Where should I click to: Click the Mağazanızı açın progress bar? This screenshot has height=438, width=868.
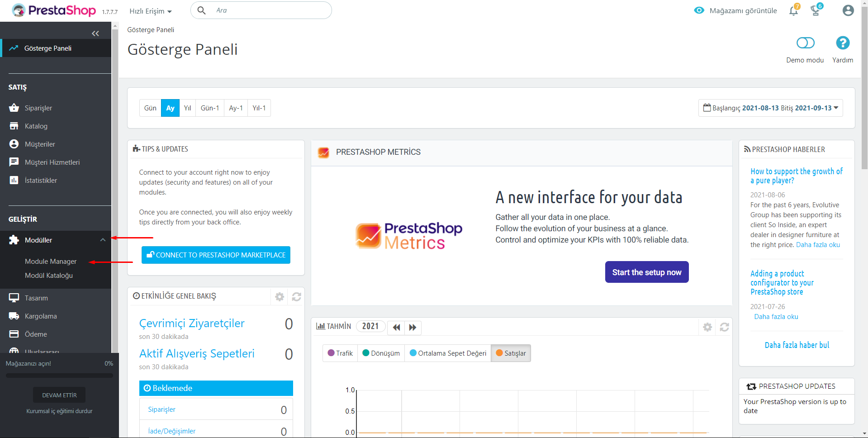tap(59, 376)
